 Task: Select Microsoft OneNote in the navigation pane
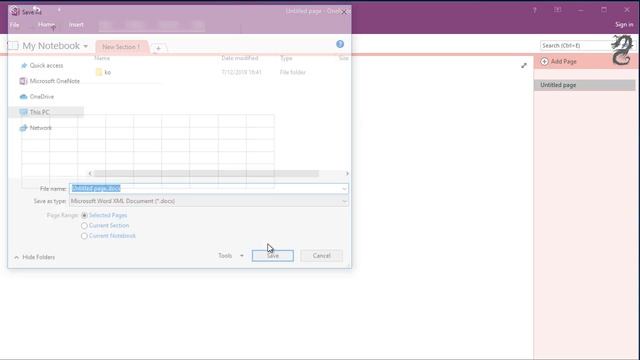55,81
